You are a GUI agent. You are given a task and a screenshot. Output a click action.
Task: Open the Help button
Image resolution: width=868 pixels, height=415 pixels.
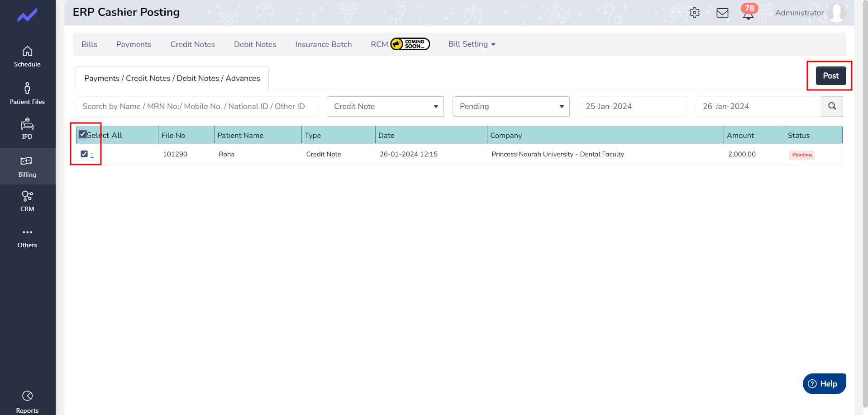coord(824,383)
